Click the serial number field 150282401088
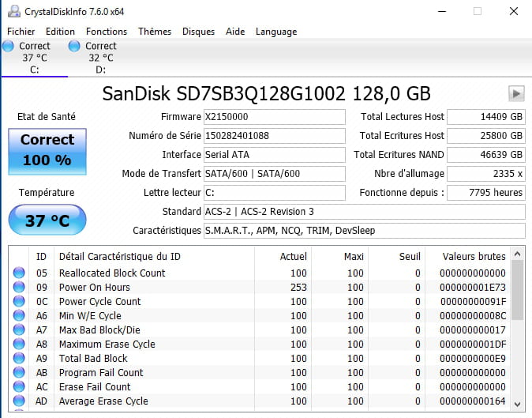The width and height of the screenshot is (532, 418). [x=275, y=136]
